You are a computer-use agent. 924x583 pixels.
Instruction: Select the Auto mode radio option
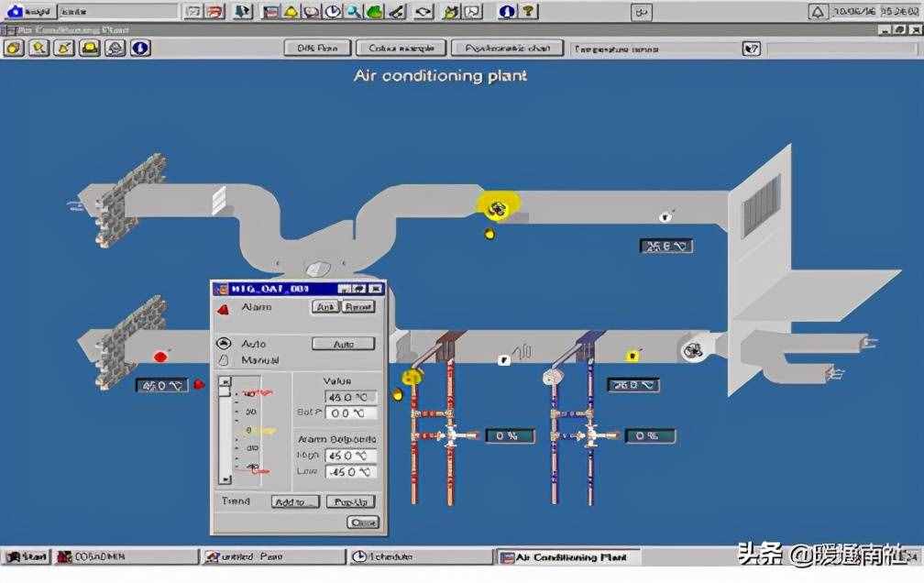(x=224, y=343)
